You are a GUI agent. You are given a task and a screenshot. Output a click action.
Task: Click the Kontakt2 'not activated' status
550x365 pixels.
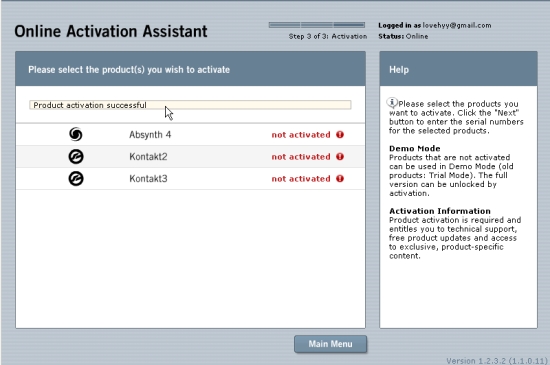(301, 157)
